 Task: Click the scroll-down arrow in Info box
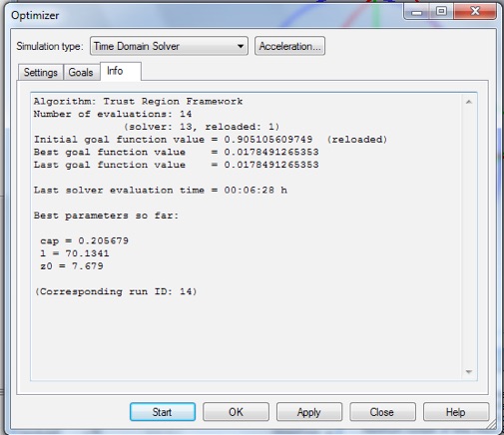point(469,371)
